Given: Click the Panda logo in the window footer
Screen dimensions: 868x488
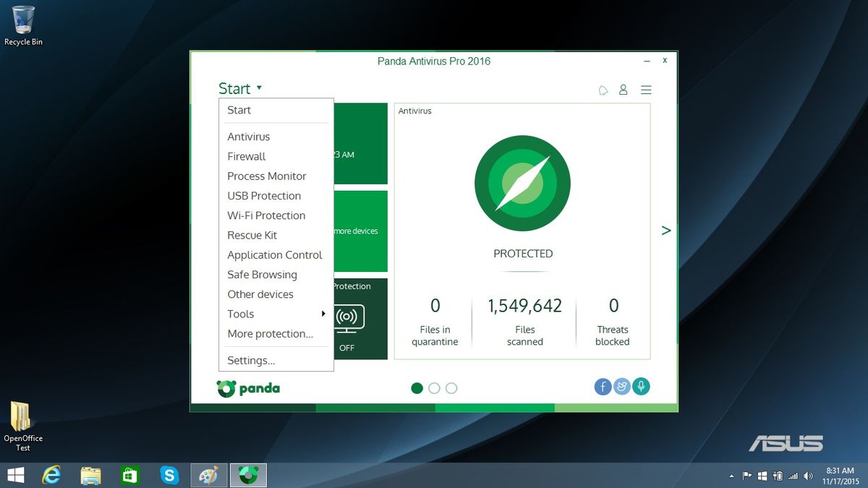Looking at the screenshot, I should [x=248, y=388].
